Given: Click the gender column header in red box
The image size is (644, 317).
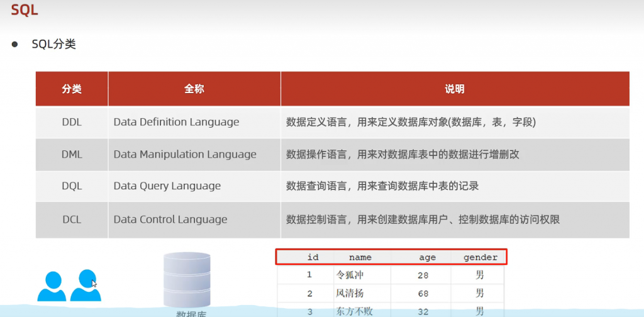Looking at the screenshot, I should [480, 257].
